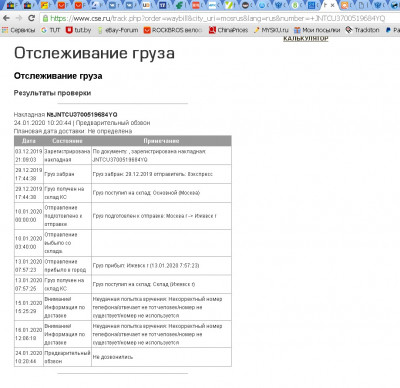This screenshot has height=388, width=400.
Task: Click the Не дозвонились note cell
Action: pyautogui.click(x=161, y=357)
